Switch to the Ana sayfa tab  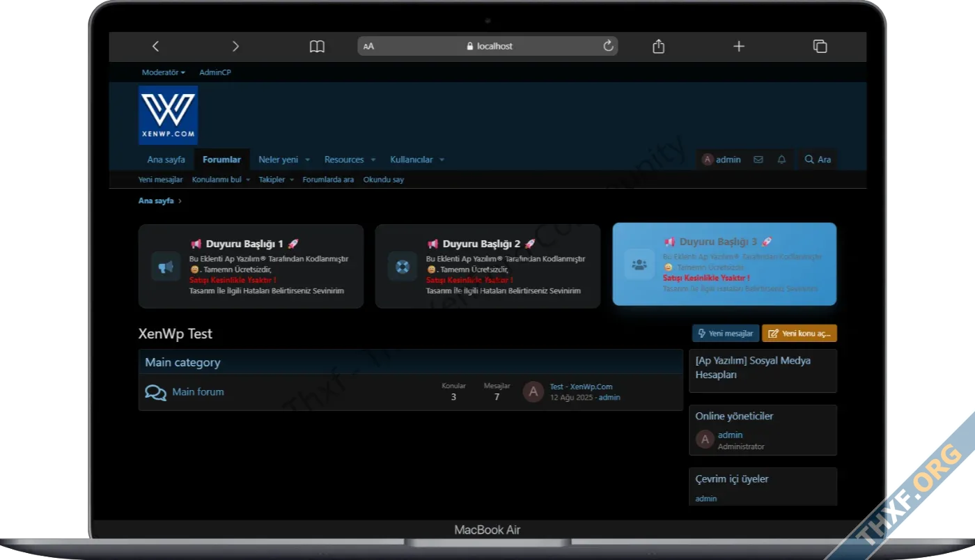pyautogui.click(x=166, y=160)
